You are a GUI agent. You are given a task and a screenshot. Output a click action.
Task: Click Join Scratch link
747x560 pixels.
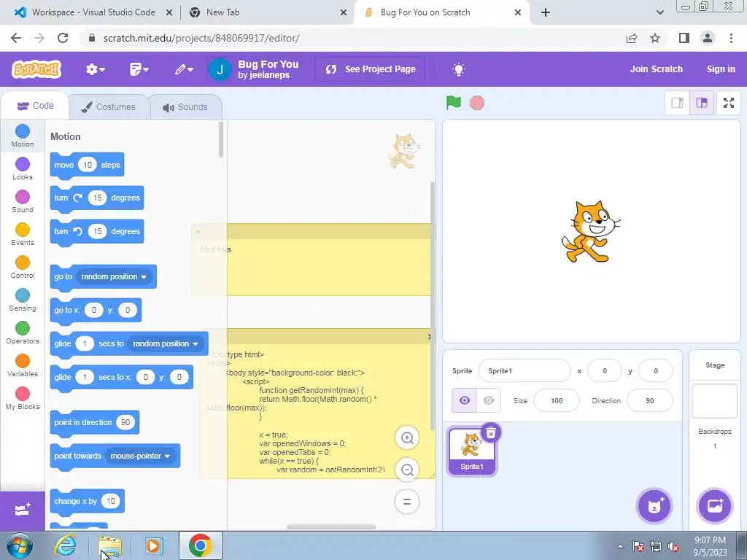(656, 69)
